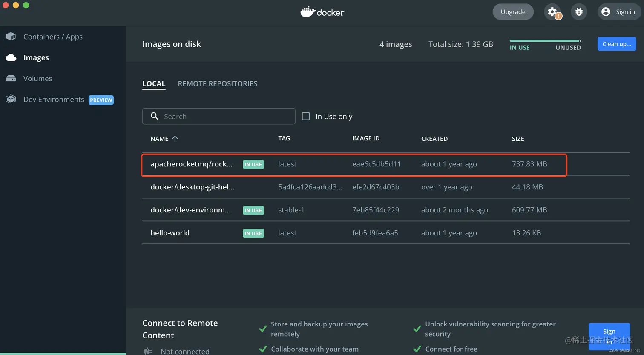The height and width of the screenshot is (355, 644).
Task: Select the Images section in sidebar
Action: coord(35,57)
